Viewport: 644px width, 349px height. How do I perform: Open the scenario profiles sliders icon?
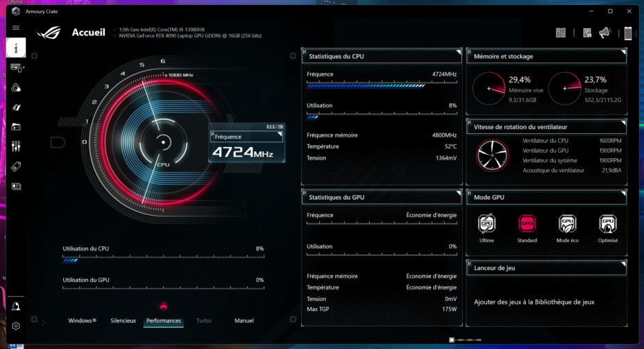16,146
